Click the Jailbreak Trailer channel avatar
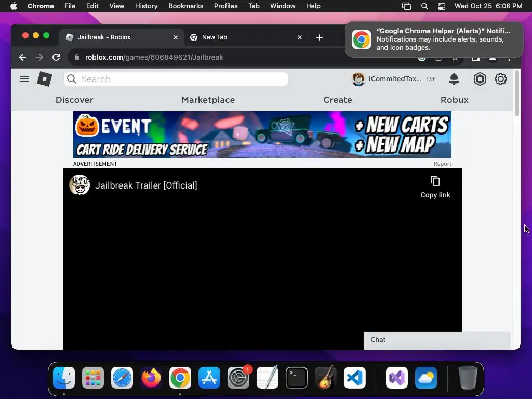Screen dimensions: 532x399 click(79, 185)
